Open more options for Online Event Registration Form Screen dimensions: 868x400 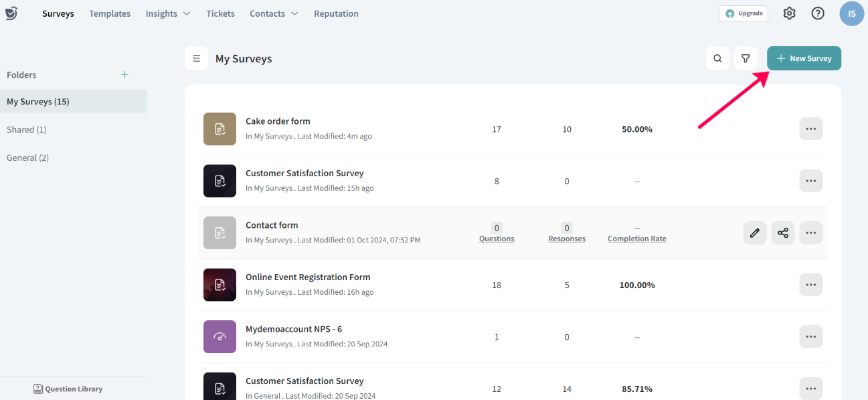(811, 285)
